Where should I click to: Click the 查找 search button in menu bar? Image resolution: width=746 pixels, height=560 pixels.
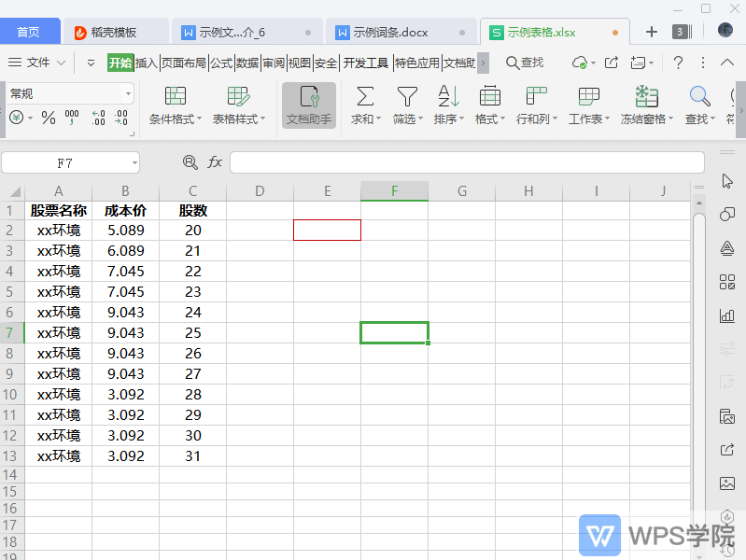click(525, 63)
